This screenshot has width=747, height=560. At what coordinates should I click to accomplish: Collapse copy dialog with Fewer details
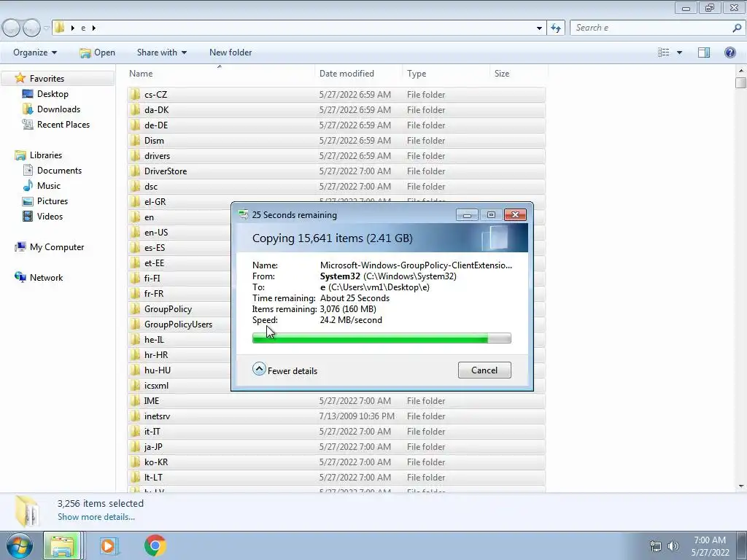click(x=285, y=370)
